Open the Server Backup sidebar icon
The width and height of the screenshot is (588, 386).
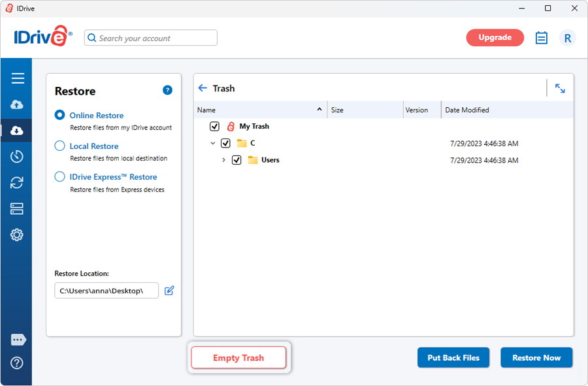[x=18, y=209]
